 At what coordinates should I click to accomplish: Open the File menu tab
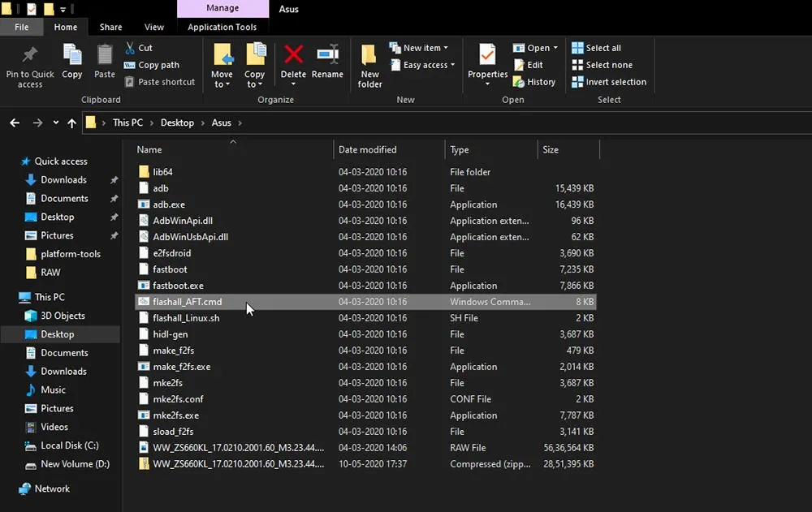[22, 27]
